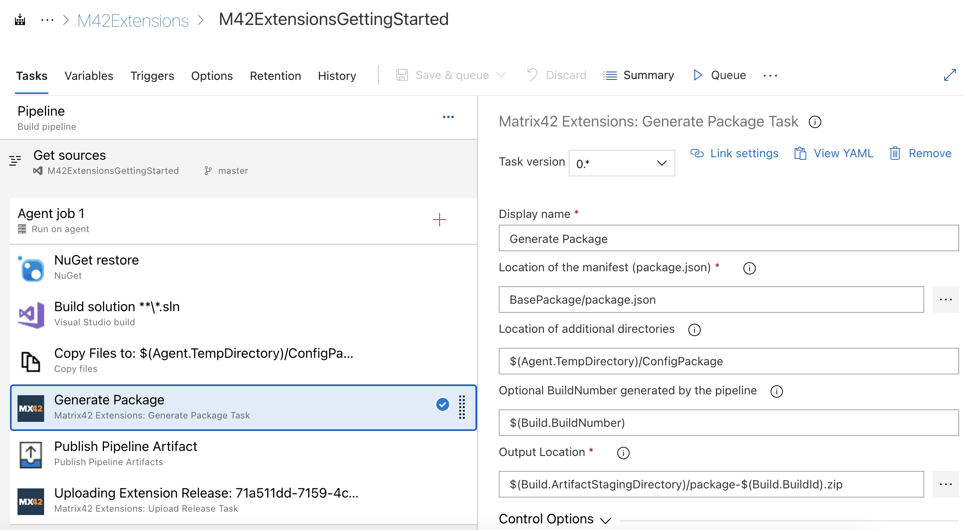Click the MX42 icon on Generate Package task
980x530 pixels.
pyautogui.click(x=31, y=407)
